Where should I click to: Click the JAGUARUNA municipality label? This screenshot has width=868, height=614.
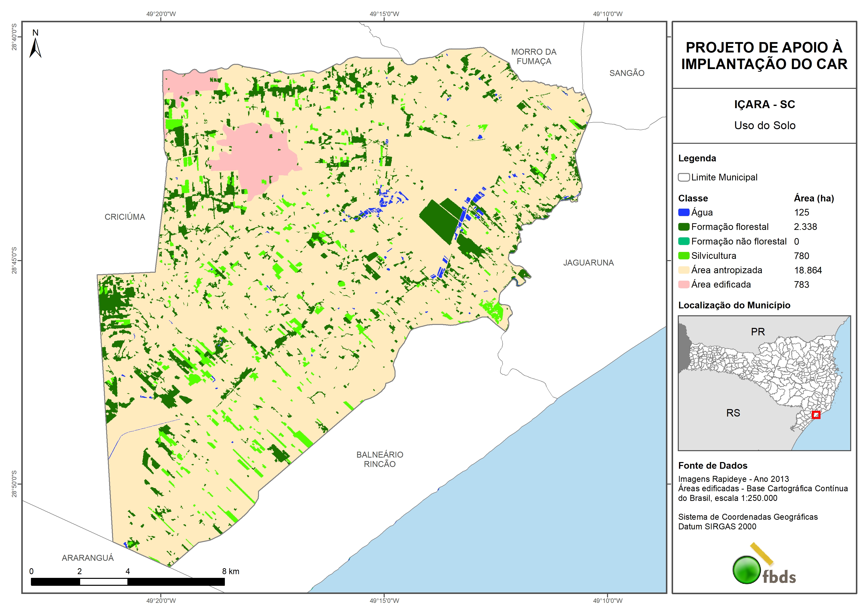coord(588,263)
